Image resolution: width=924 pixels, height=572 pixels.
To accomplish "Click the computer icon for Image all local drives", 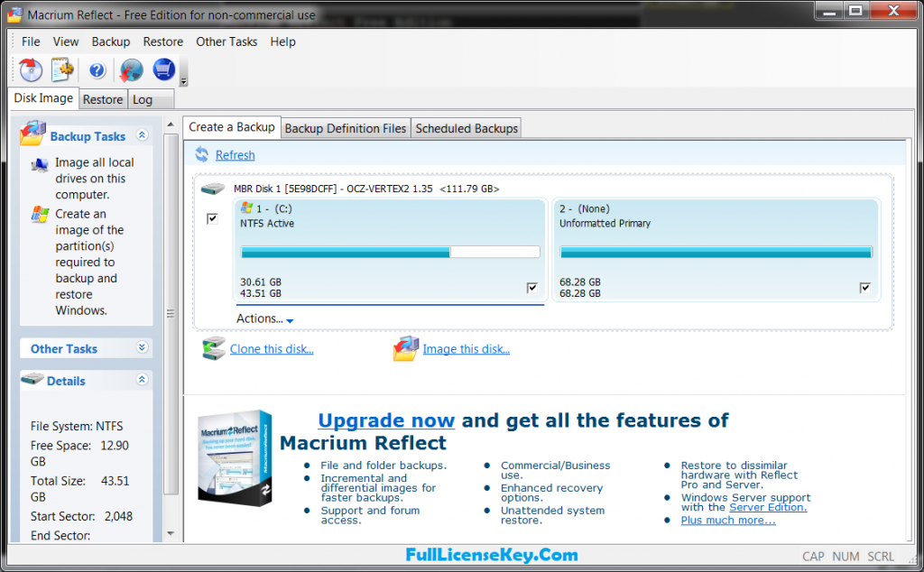I will pos(40,164).
